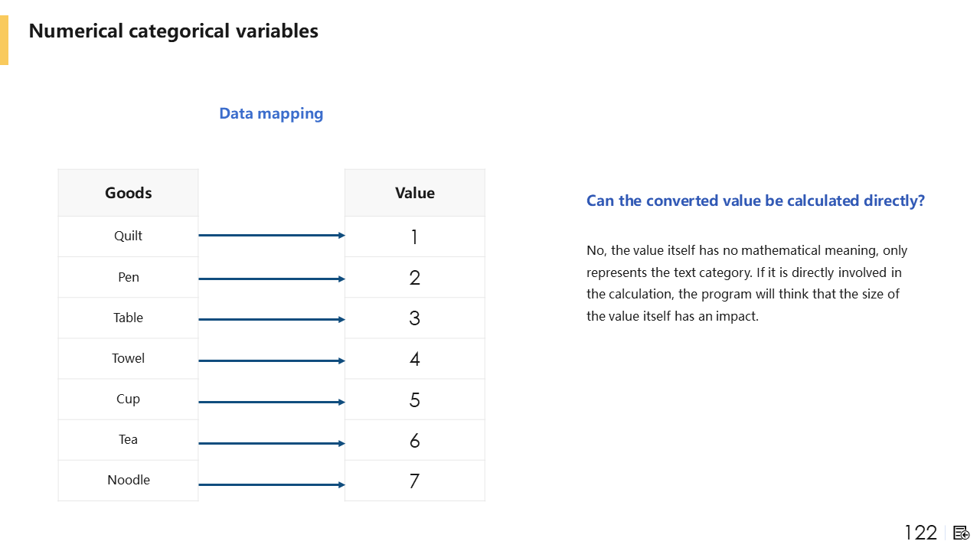Viewport: 980px width, 551px height.
Task: Select the 'Towel' cell
Action: (x=128, y=358)
